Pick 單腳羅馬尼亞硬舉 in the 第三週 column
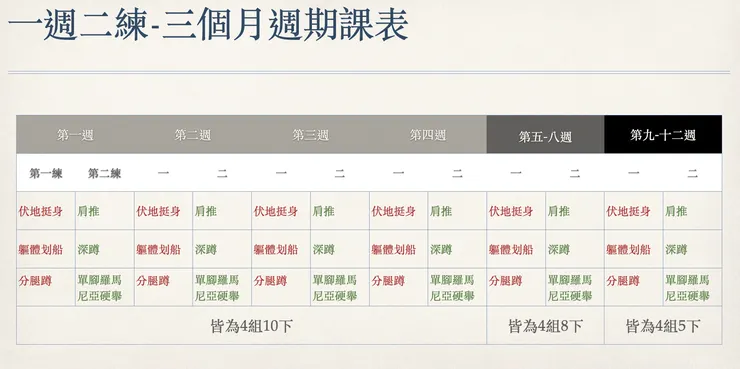Screen dimensions: 740x369 [x=335, y=288]
